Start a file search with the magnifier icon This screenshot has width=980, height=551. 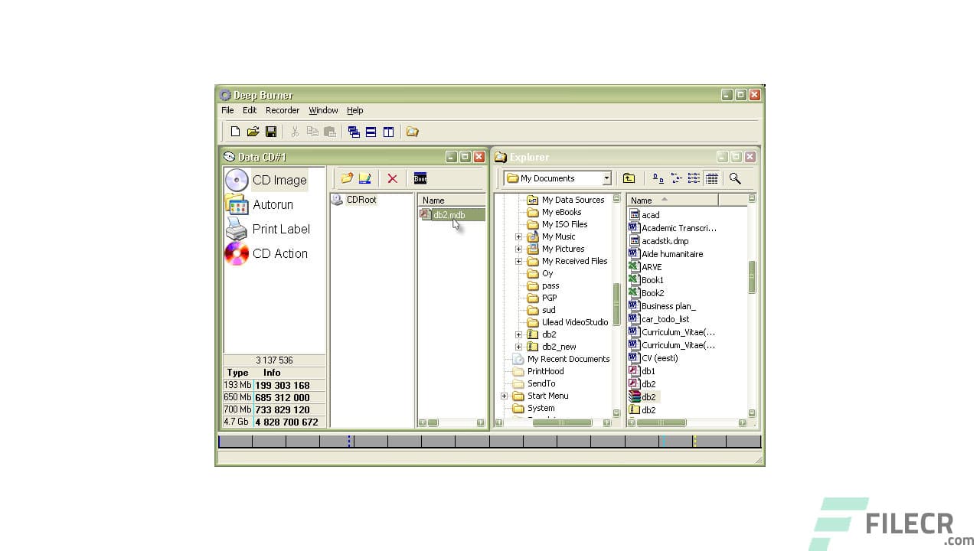[735, 178]
